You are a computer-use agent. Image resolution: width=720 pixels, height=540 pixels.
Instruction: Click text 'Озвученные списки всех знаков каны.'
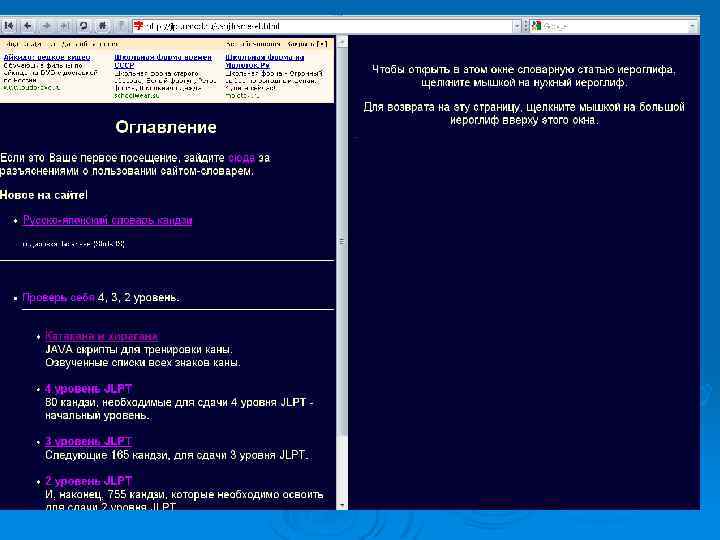coord(142,363)
